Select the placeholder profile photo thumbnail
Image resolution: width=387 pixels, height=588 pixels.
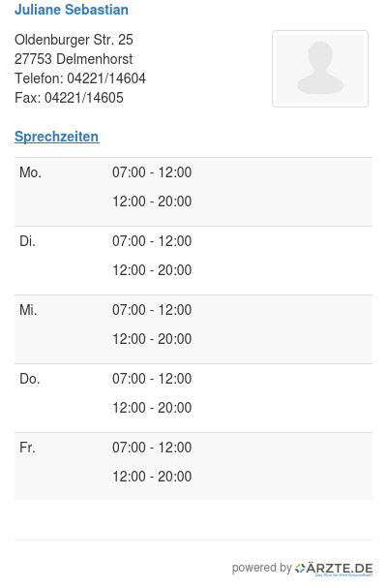click(x=320, y=69)
